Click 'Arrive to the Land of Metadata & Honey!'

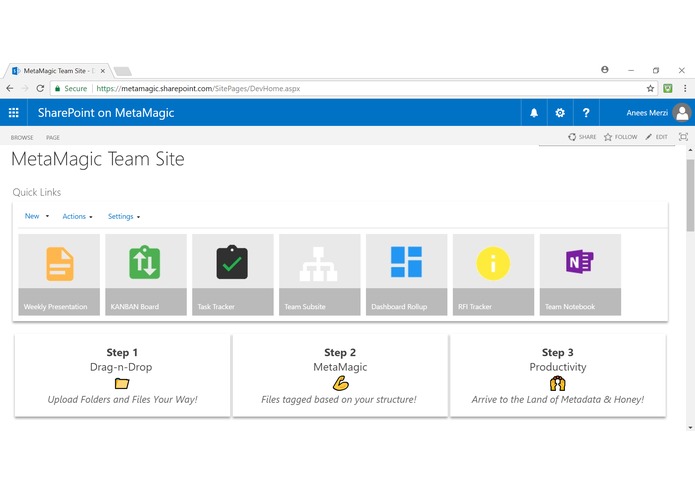click(x=558, y=399)
